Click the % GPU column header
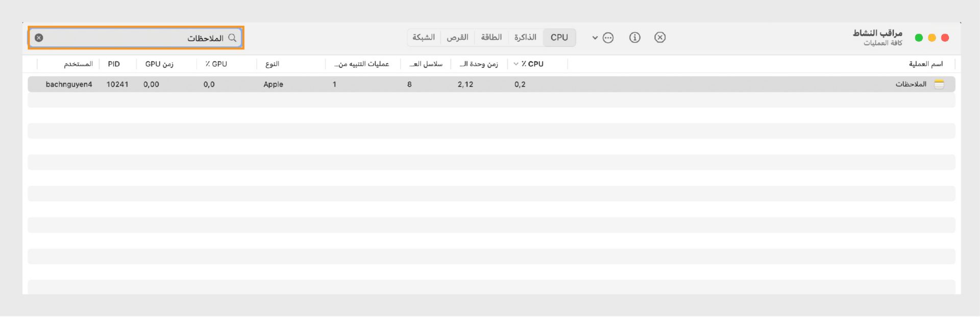The height and width of the screenshot is (317, 980). pos(216,64)
